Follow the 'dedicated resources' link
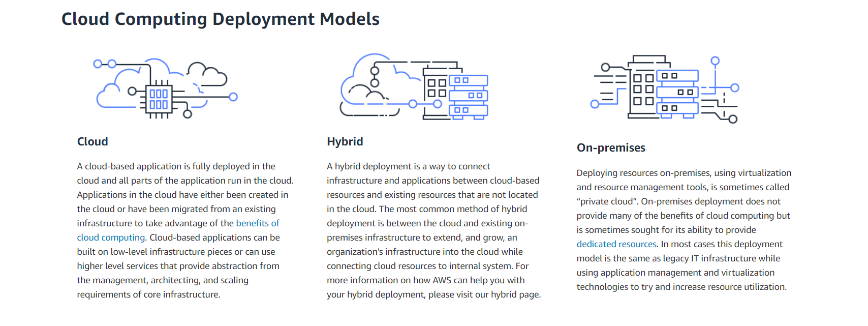868x326 pixels. pyautogui.click(x=616, y=244)
